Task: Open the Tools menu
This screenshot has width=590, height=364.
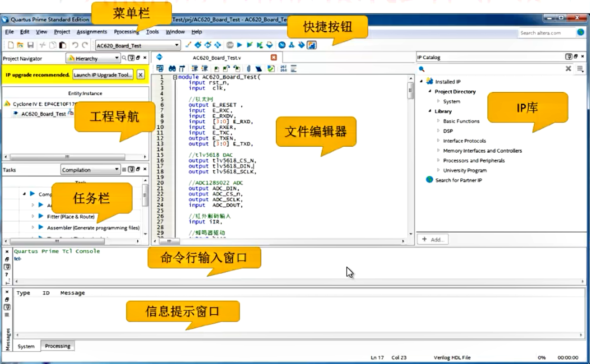Action: [x=153, y=32]
